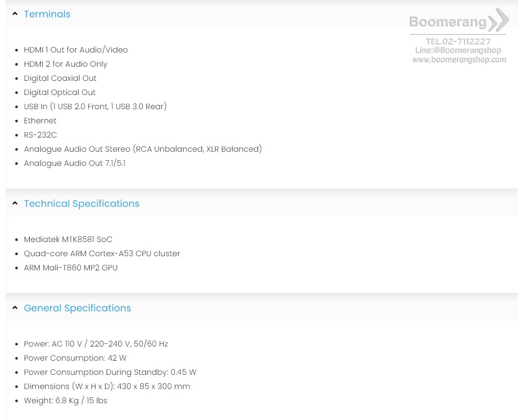This screenshot has width=518, height=420.
Task: Click the General Specifications heading
Action: [x=77, y=308]
